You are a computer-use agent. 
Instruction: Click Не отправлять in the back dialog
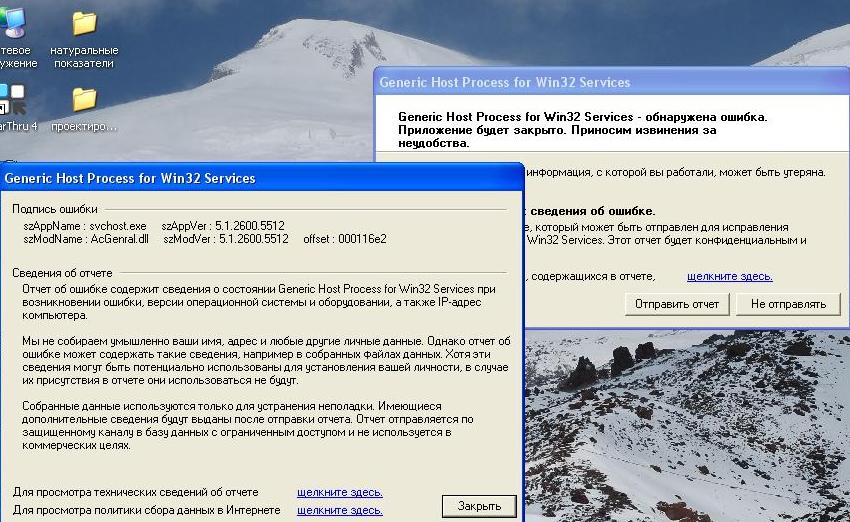(x=788, y=304)
